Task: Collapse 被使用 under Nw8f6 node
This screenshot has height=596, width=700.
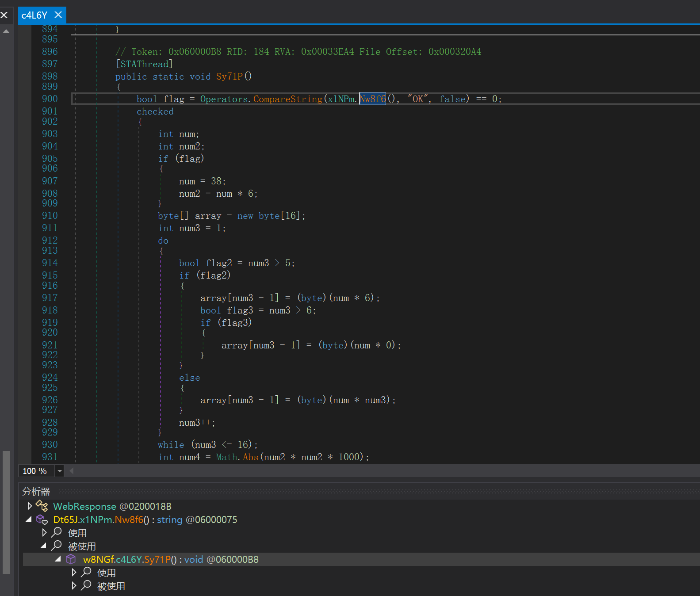Action: tap(43, 546)
